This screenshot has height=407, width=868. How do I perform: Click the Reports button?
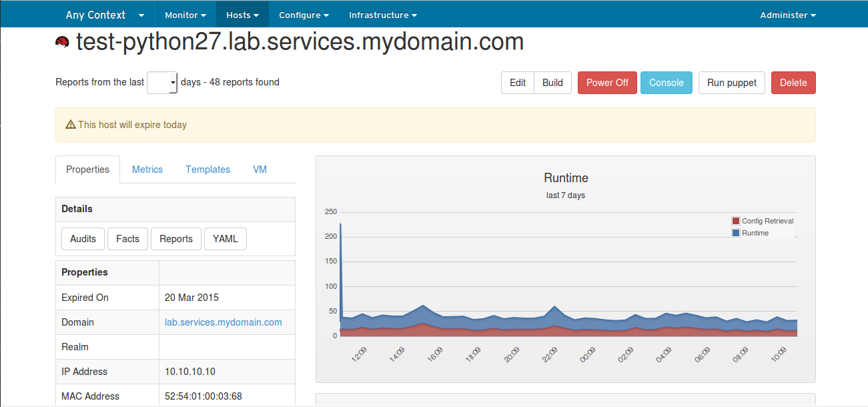tap(176, 239)
